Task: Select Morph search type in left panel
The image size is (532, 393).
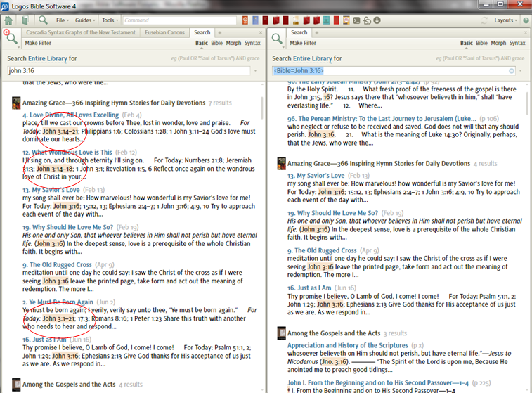Action: (x=233, y=43)
